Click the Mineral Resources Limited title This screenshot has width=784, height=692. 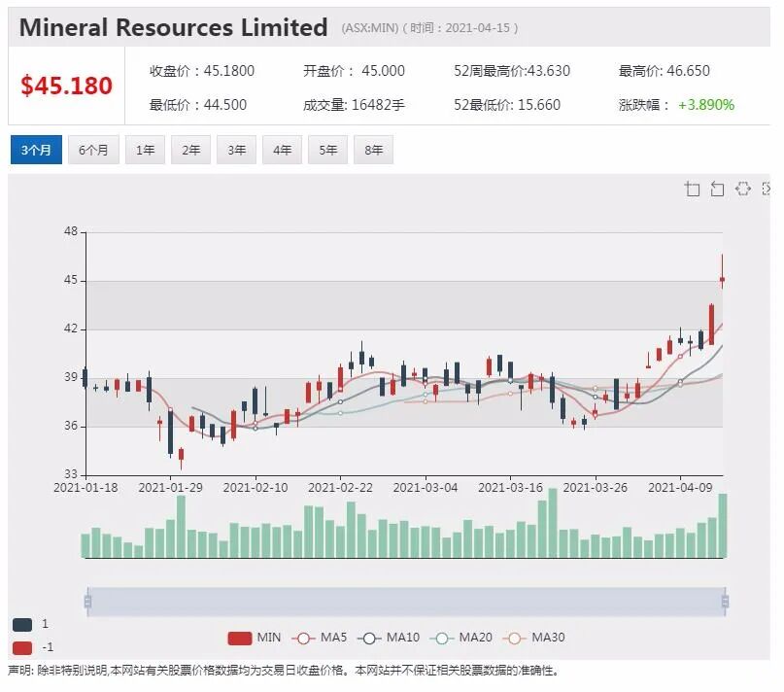174,27
